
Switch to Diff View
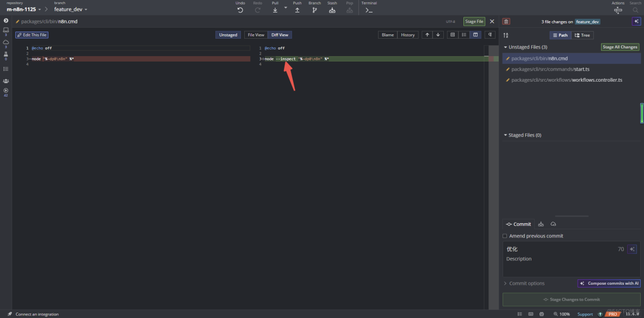(x=280, y=35)
